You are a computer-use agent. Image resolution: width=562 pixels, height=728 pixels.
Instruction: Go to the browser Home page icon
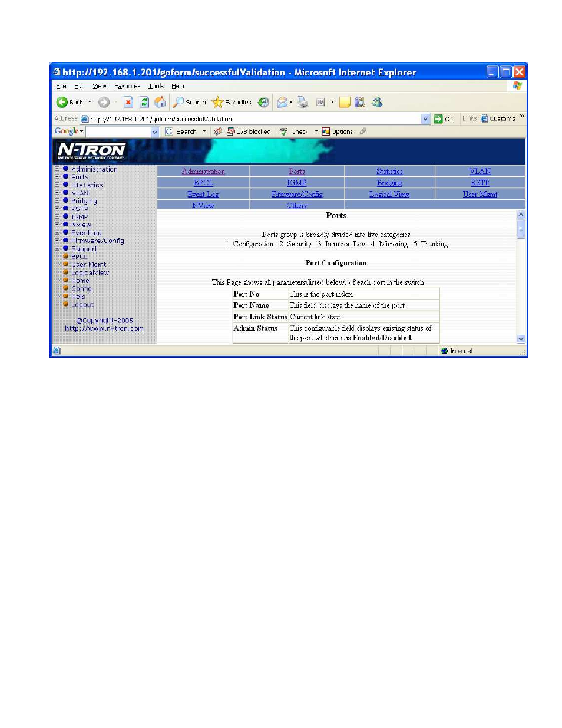click(160, 102)
